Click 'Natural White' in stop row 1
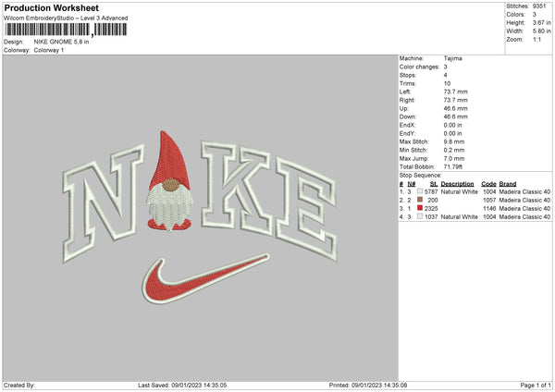555x392 pixels. [460, 191]
